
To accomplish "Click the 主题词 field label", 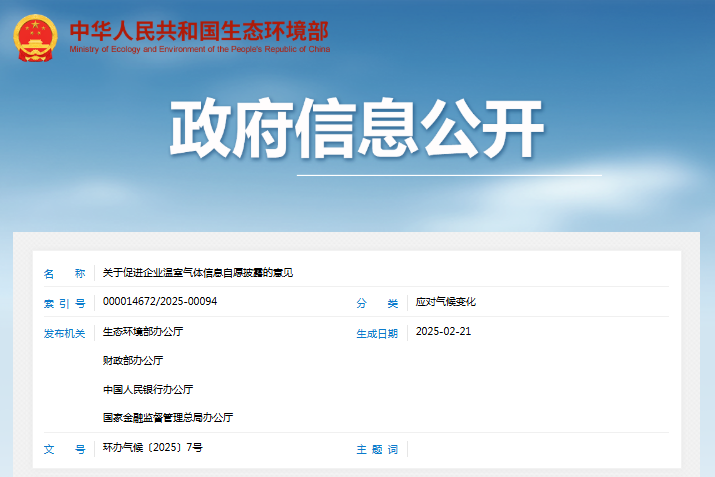I will [377, 450].
